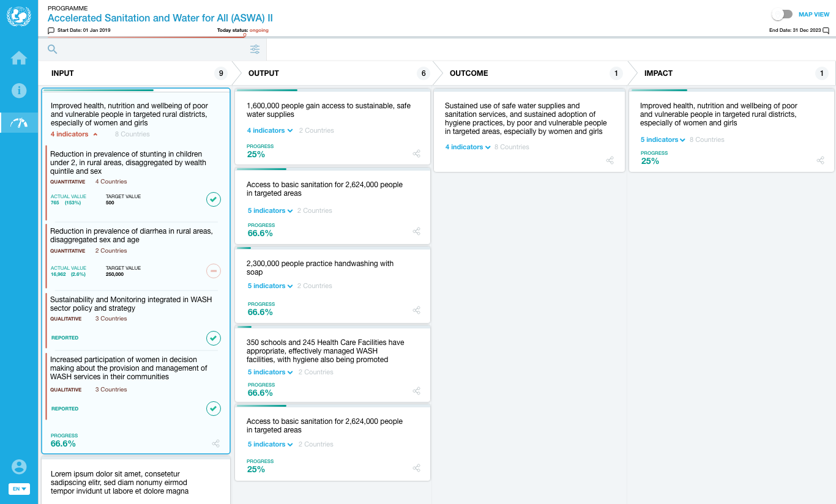Open the 1,600,000 people gain access card title
Screen dimensions: 836x504
[x=329, y=110]
